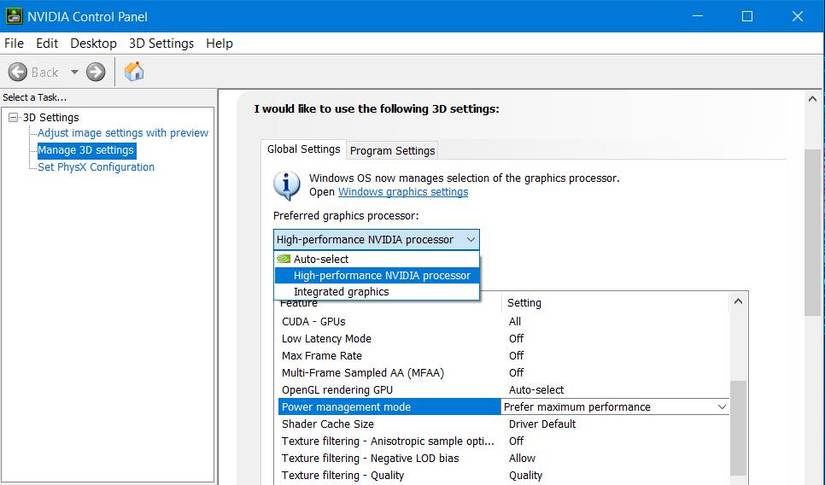This screenshot has height=485, width=825.
Task: Click the Home icon in toolbar
Action: pyautogui.click(x=134, y=71)
